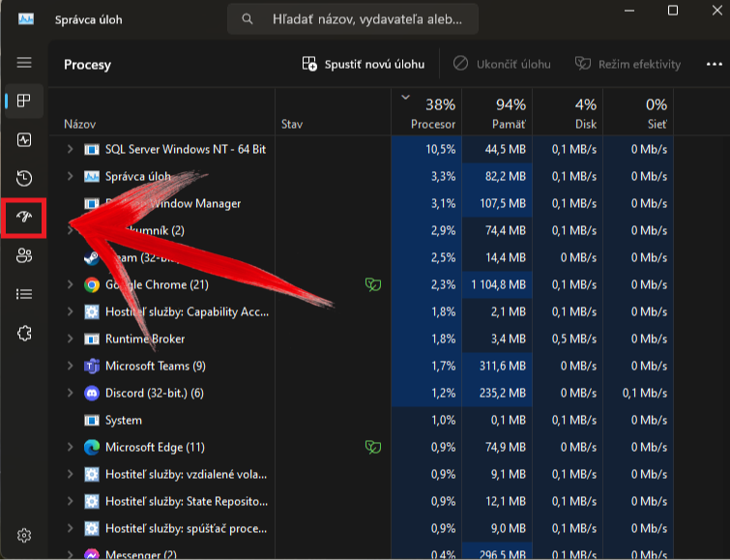
Task: Open the Services sidebar icon
Action: pyautogui.click(x=24, y=334)
